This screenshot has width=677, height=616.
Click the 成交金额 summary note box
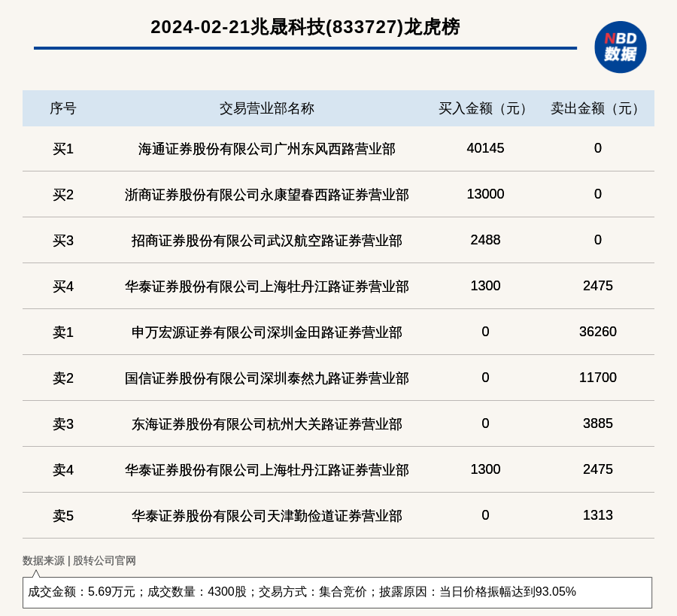coord(337,592)
